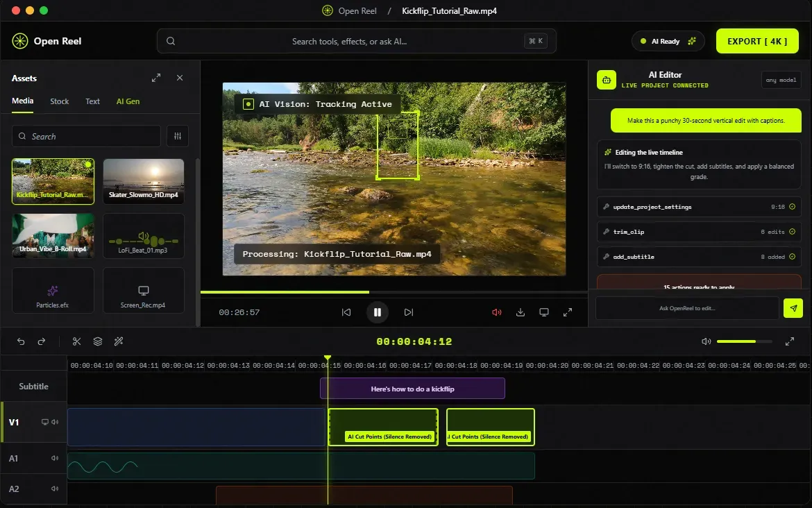Adjust the timeline volume slider
The width and height of the screenshot is (812, 508).
click(x=744, y=341)
